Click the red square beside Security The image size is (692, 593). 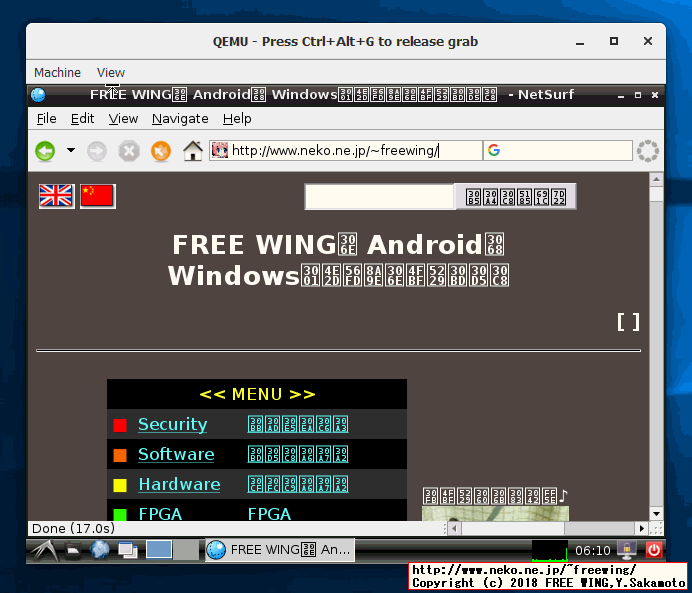tap(120, 425)
